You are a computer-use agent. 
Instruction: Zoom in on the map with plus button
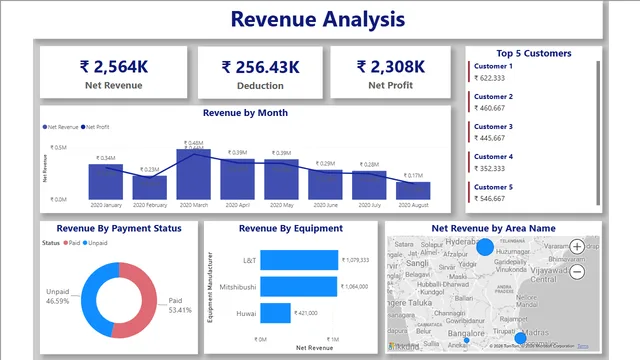point(577,247)
